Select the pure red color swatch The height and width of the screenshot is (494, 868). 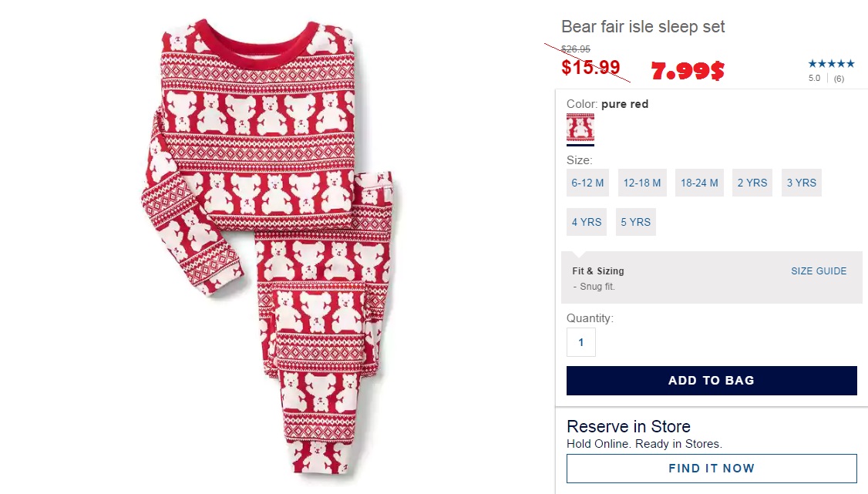coord(580,127)
